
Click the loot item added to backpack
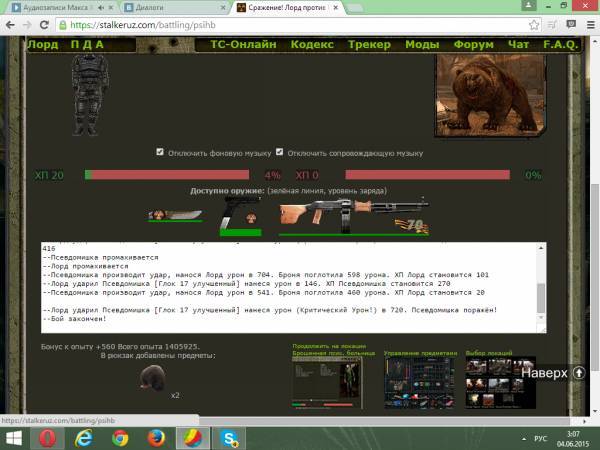pos(154,379)
